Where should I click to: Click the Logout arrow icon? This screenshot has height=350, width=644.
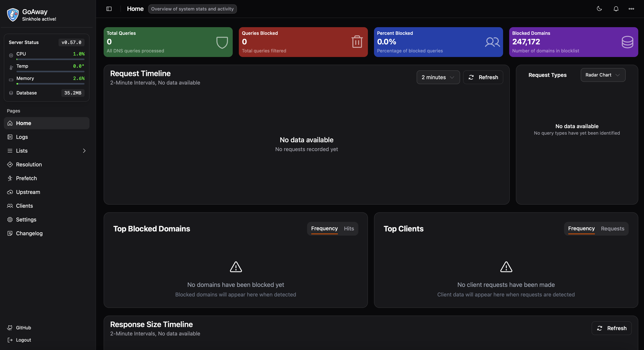(x=10, y=340)
